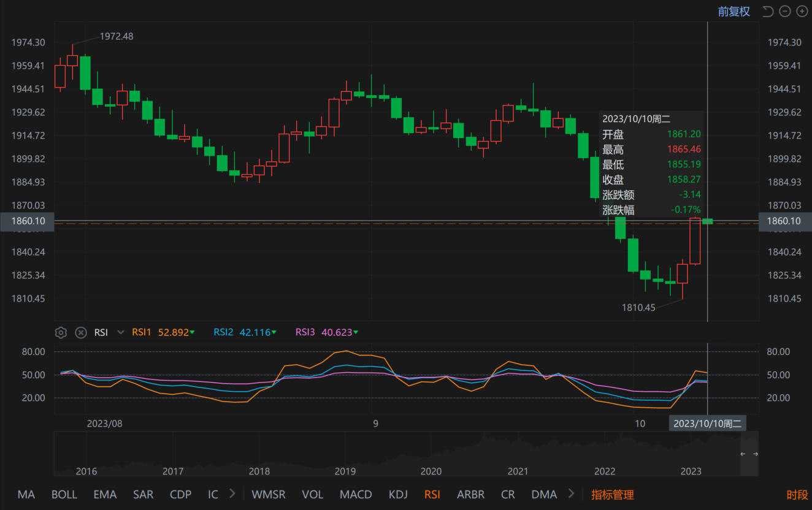Viewport: 812px width, 510px height.
Task: Jump to 2019 in the timeline navigator
Action: (x=345, y=471)
